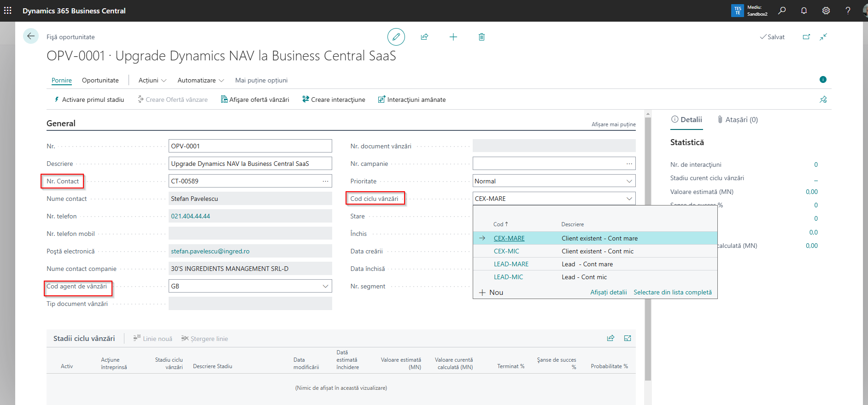The image size is (868, 405).
Task: Click the Nr. field OPV-0001
Action: tap(250, 146)
